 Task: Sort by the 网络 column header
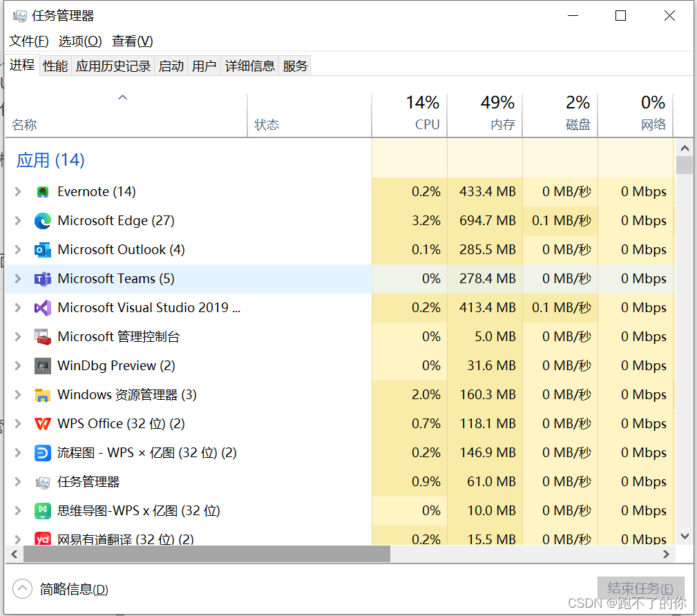coord(636,115)
